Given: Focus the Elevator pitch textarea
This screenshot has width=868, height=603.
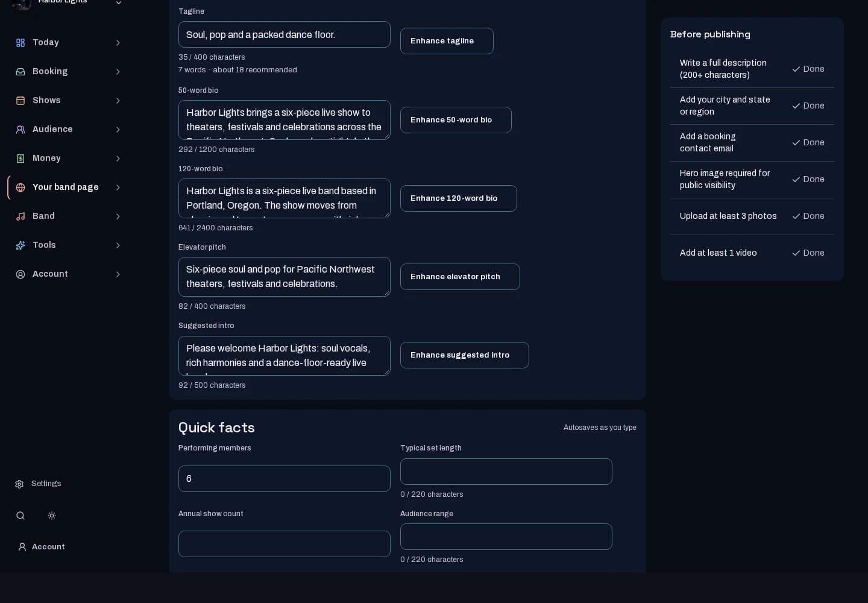Looking at the screenshot, I should click(x=285, y=277).
